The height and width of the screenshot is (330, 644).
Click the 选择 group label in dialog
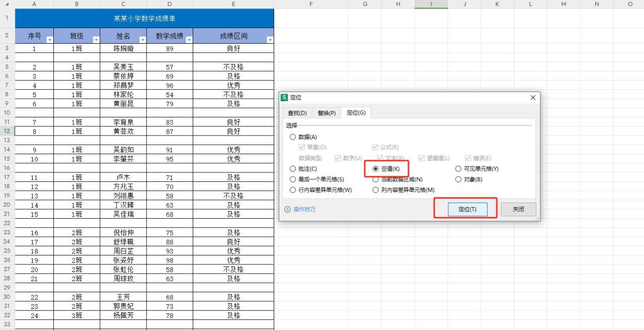(291, 125)
